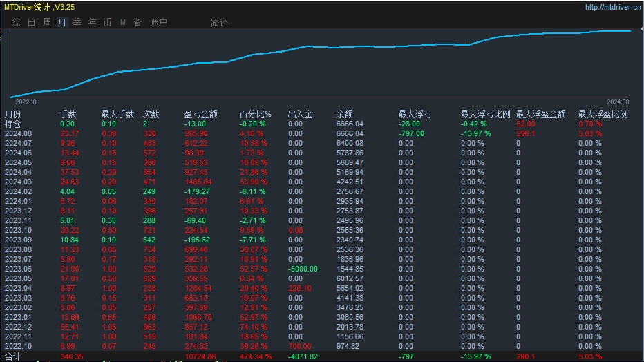
Task: Click the 最大浮盈金额 column header
Action: pos(541,114)
